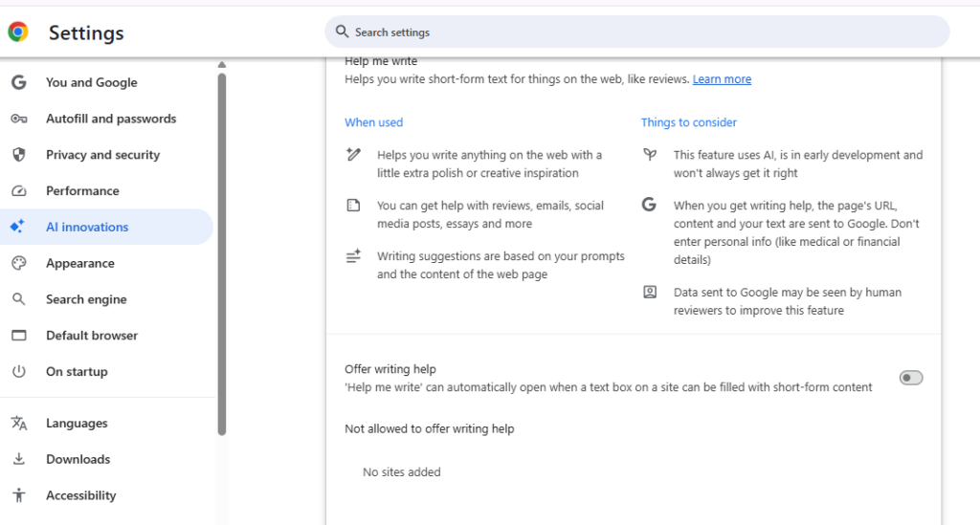Viewport: 980px width, 525px height.
Task: Click the Chrome logo icon
Action: point(18,33)
